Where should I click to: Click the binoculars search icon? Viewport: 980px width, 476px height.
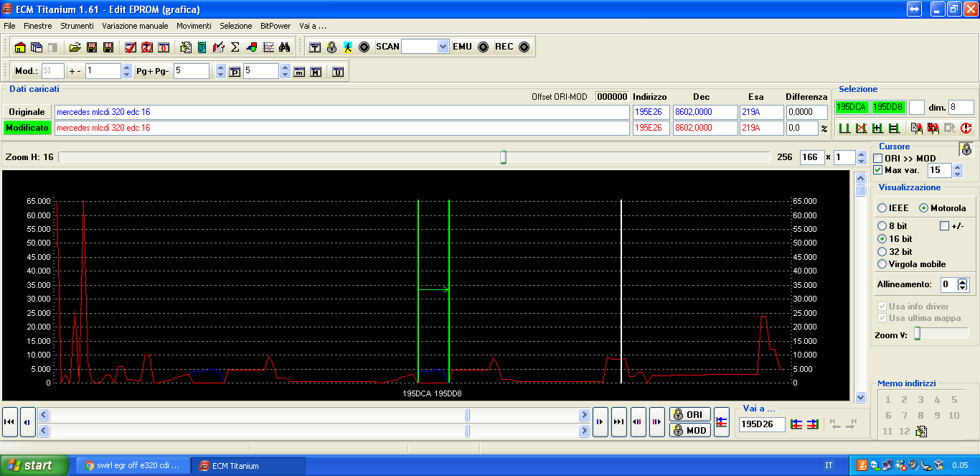[x=284, y=47]
